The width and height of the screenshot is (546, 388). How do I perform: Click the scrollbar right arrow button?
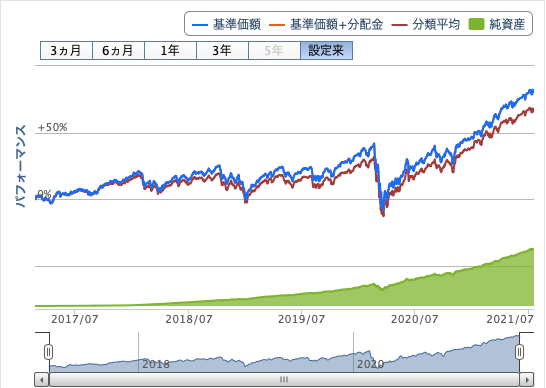point(526,379)
